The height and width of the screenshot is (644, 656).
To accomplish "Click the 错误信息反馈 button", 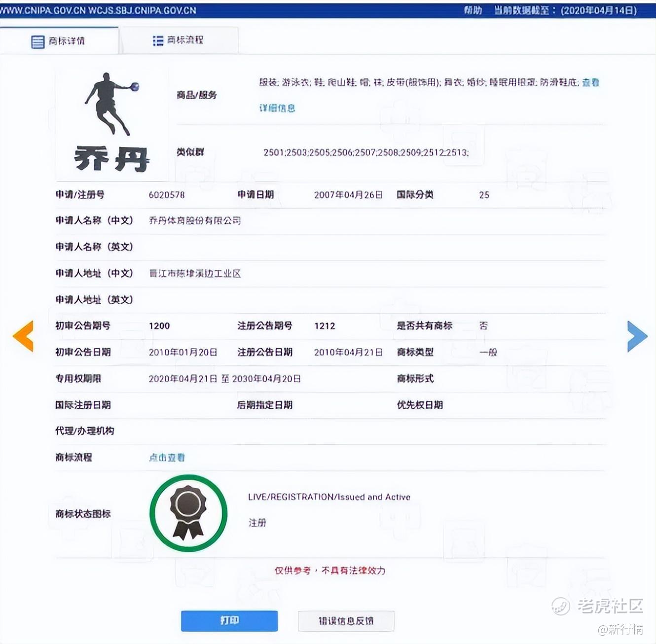I will (x=346, y=620).
